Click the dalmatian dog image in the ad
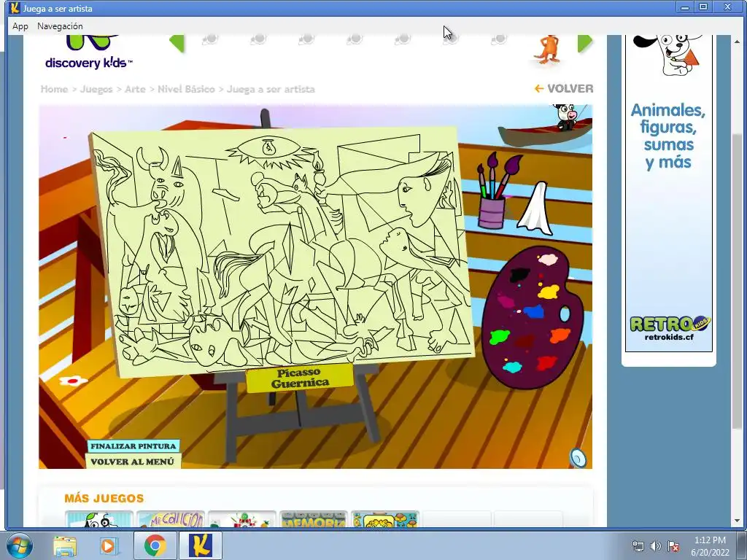Viewport: 747px width, 560px height. tap(668, 55)
